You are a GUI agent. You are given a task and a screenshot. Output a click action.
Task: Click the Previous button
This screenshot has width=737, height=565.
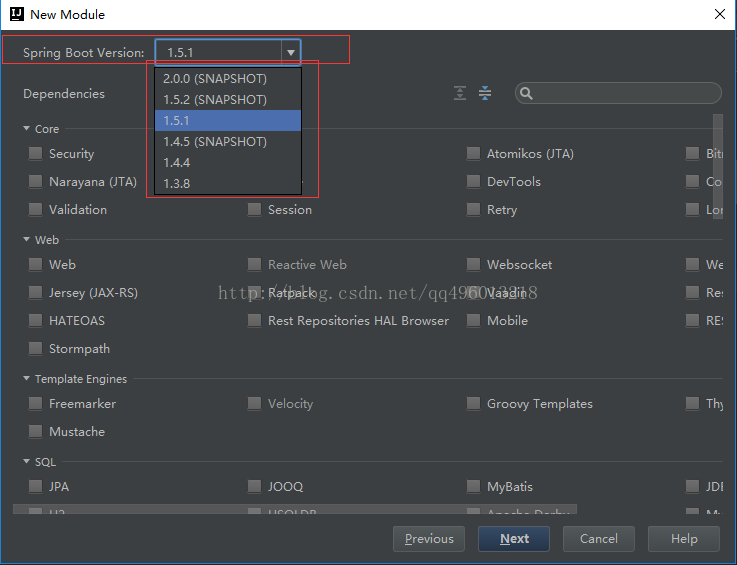[x=429, y=539]
